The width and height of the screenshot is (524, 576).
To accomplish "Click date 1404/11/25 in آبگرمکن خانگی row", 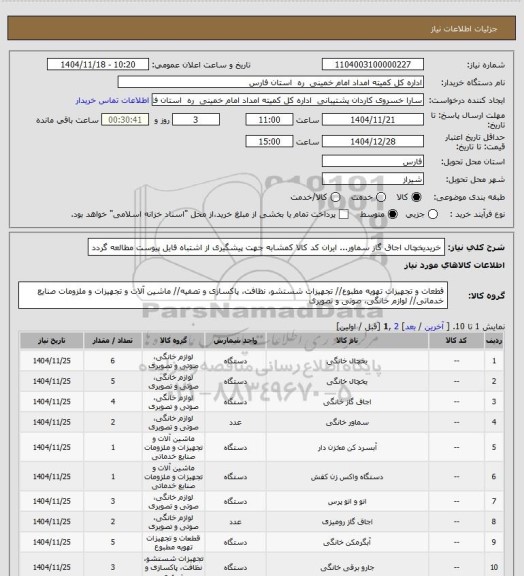I will [51, 542].
